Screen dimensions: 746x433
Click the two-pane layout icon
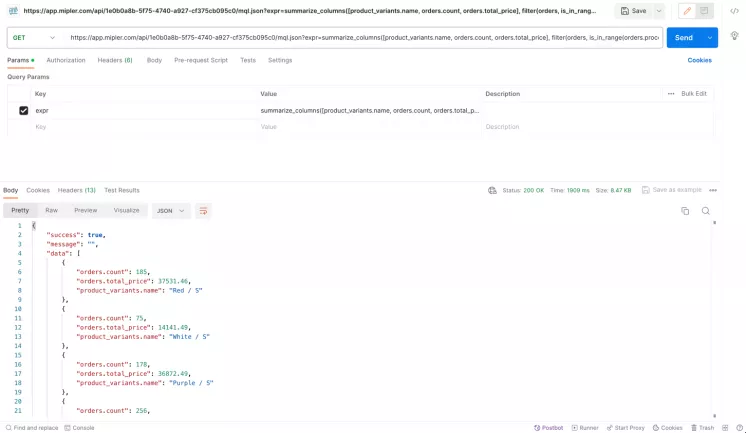point(725,428)
